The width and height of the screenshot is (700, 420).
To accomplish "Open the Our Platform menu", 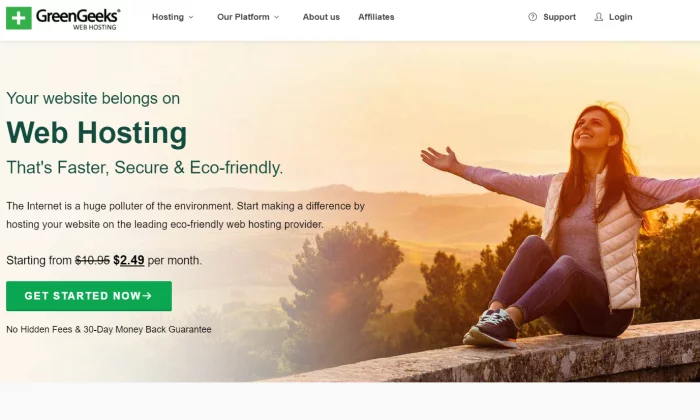I will [x=248, y=17].
